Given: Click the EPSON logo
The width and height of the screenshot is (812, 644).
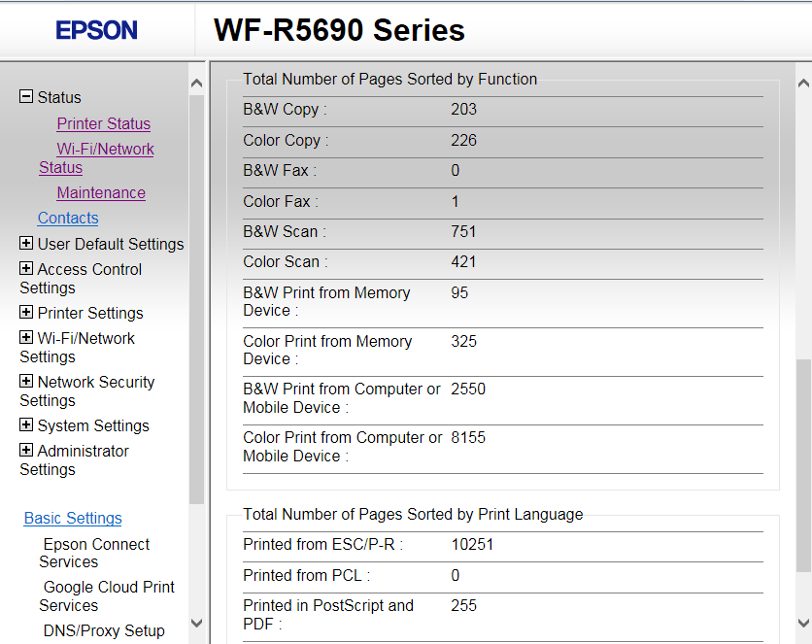Looking at the screenshot, I should point(96,30).
